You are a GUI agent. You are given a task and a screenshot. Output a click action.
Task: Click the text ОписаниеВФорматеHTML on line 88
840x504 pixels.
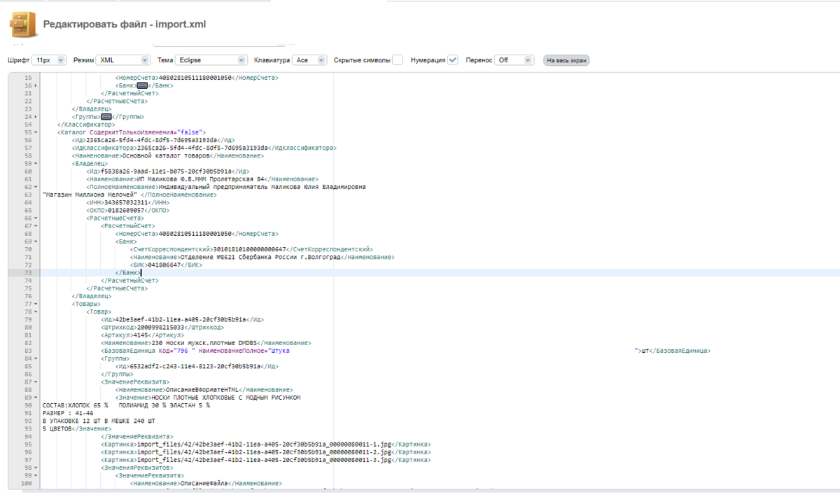tap(202, 389)
